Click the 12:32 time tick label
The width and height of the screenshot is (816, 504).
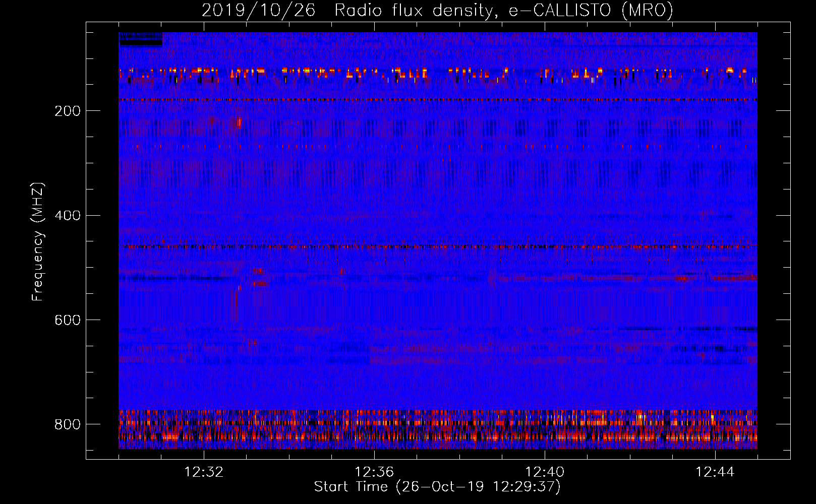click(x=204, y=472)
